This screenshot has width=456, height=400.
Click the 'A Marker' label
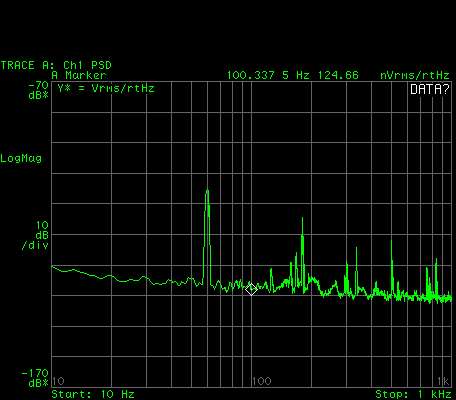pos(79,75)
